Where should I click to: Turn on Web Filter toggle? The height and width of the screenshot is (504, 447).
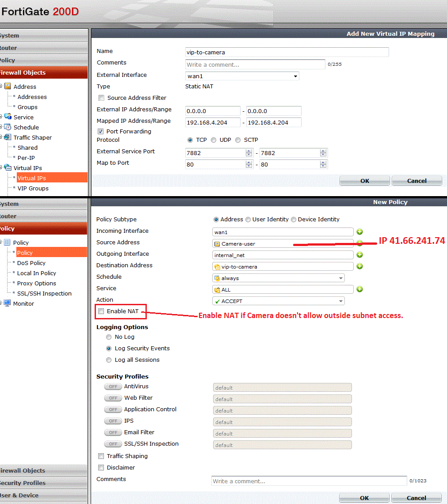click(x=113, y=398)
